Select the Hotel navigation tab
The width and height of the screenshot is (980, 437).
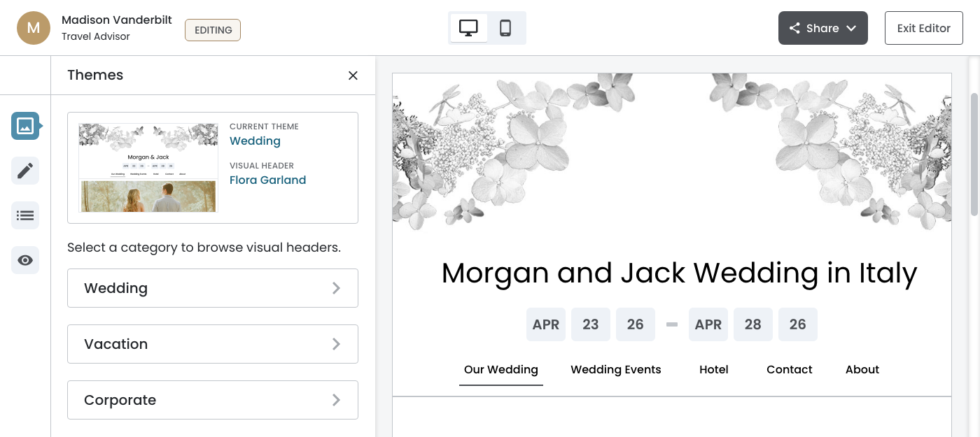pos(714,370)
